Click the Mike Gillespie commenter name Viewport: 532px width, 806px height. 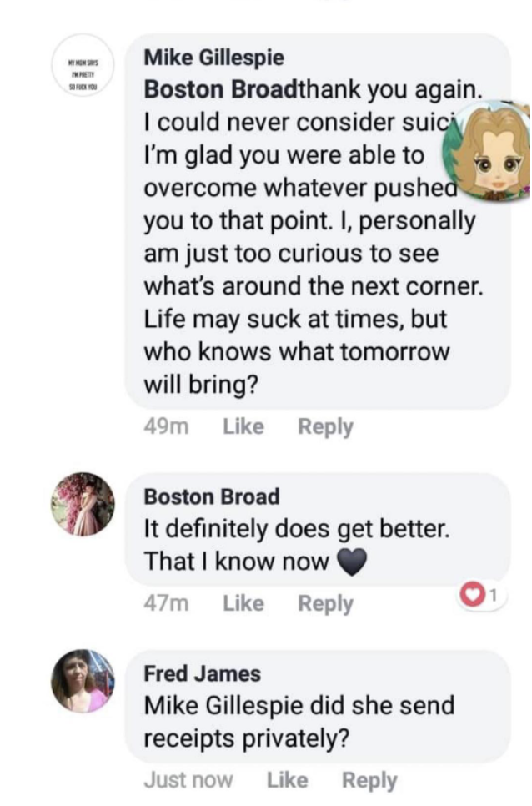pyautogui.click(x=214, y=58)
